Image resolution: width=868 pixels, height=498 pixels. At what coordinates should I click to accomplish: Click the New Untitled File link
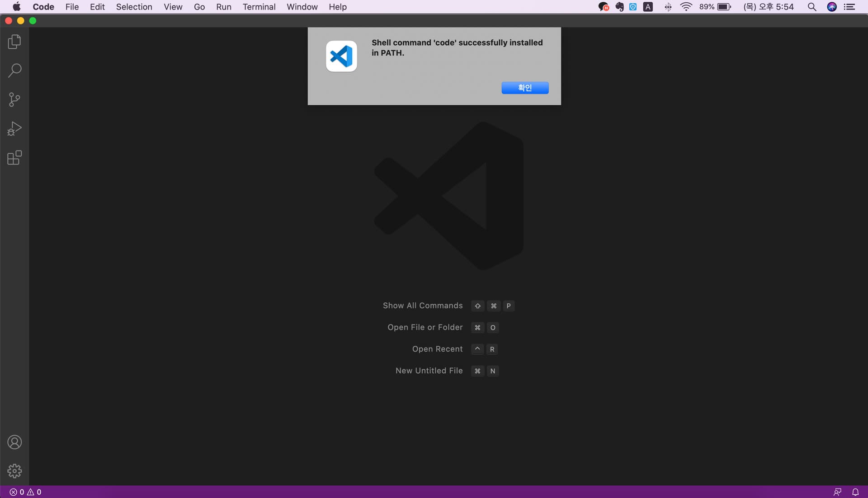(429, 371)
